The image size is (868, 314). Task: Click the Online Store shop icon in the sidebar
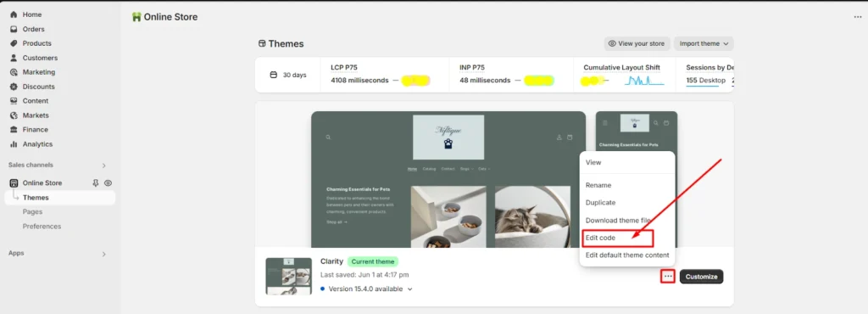tap(14, 182)
